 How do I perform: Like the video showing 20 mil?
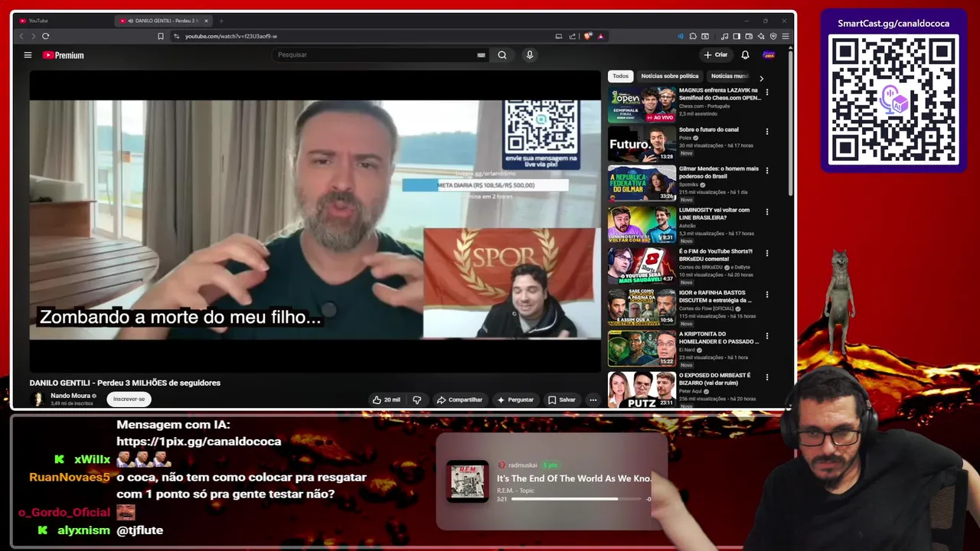point(387,399)
